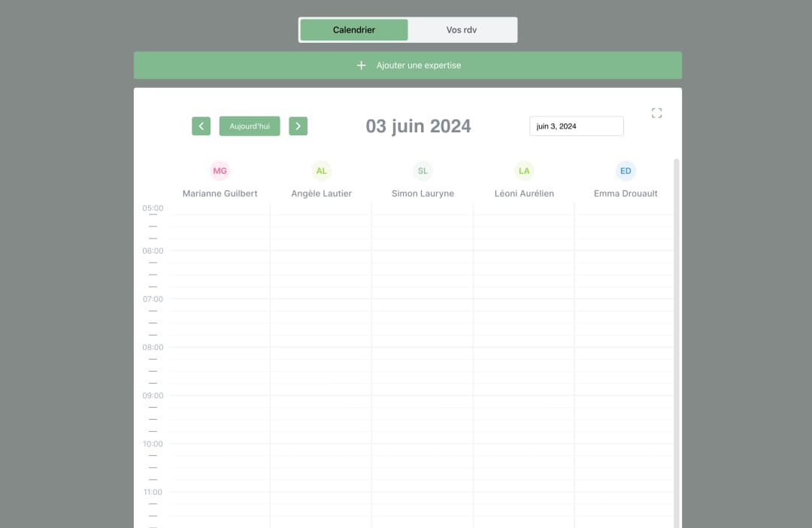Select the 09:00 slot for Simon Lauryne
The width and height of the screenshot is (812, 528).
[x=423, y=402]
